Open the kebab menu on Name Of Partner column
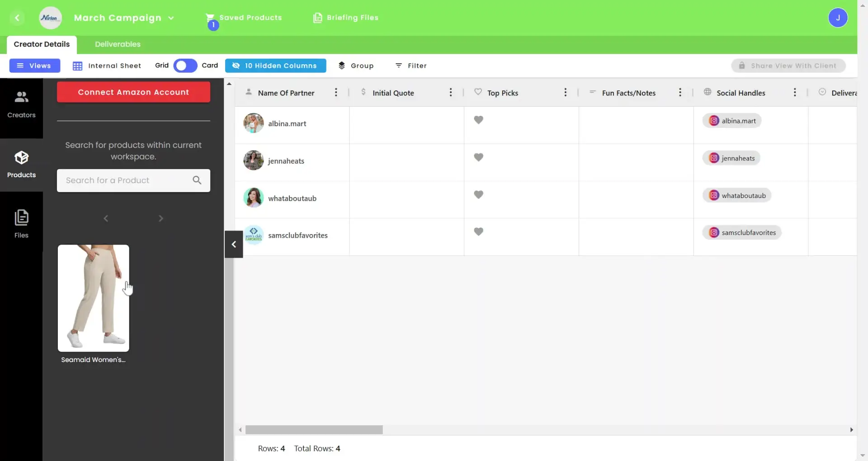This screenshot has width=868, height=461. (x=336, y=92)
